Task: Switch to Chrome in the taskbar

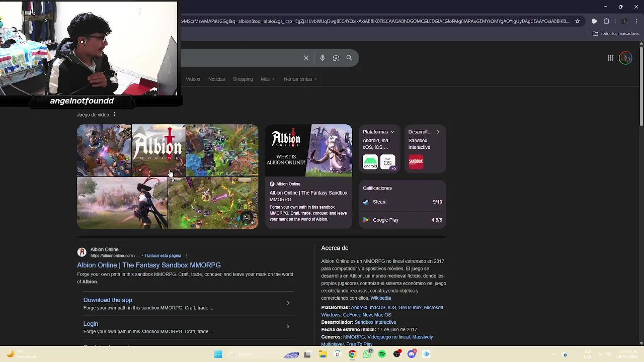Action: pyautogui.click(x=352, y=354)
